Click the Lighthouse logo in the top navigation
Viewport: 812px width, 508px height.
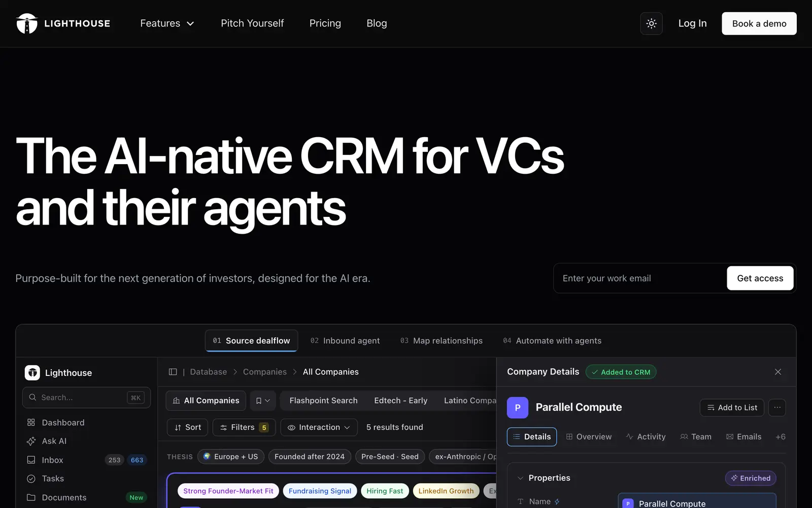pos(63,23)
